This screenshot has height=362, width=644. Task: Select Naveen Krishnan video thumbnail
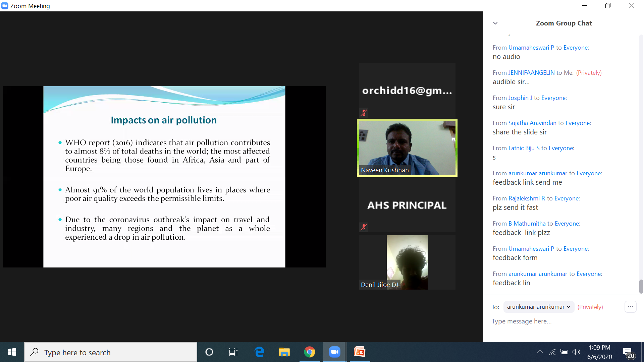coord(407,148)
